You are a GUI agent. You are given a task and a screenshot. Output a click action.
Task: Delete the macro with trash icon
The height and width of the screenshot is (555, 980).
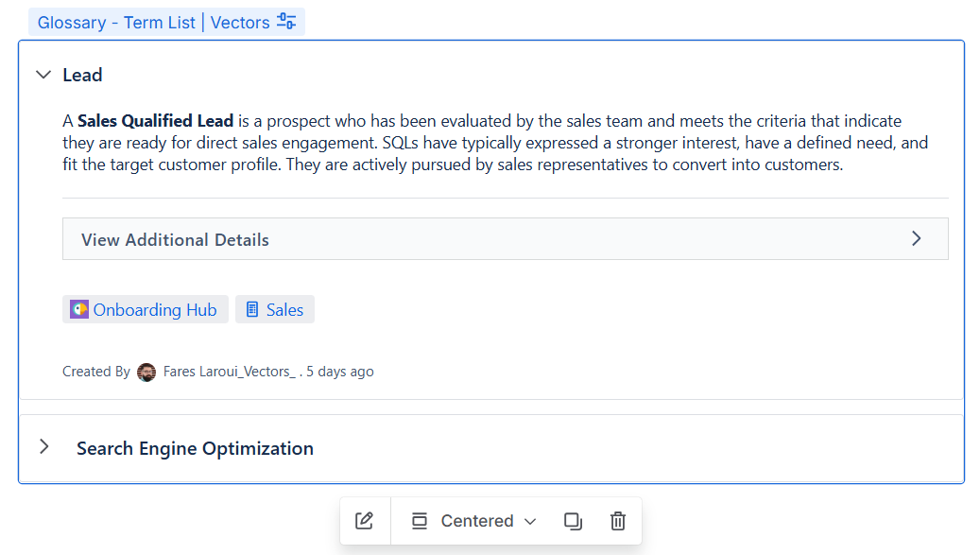[617, 521]
